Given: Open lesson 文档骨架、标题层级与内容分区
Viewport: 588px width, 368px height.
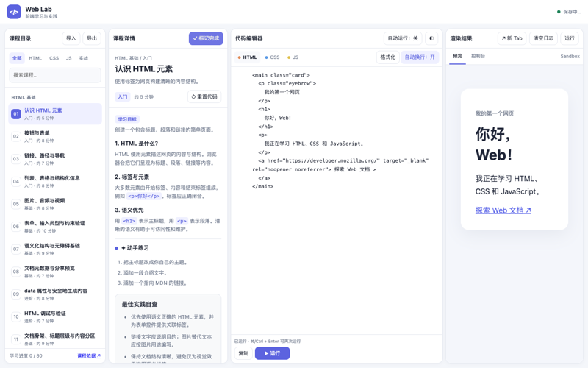Looking at the screenshot, I should click(55, 339).
